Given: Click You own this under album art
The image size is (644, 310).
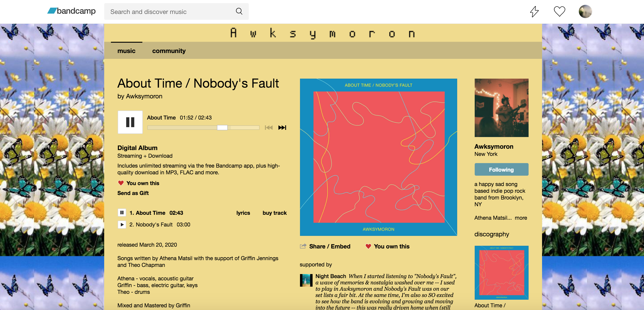Looking at the screenshot, I should 392,246.
